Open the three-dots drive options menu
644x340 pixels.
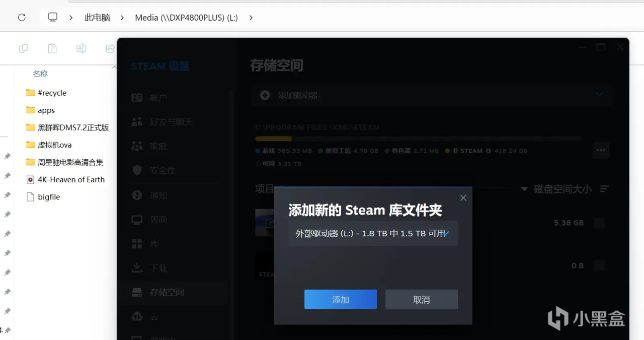click(601, 150)
